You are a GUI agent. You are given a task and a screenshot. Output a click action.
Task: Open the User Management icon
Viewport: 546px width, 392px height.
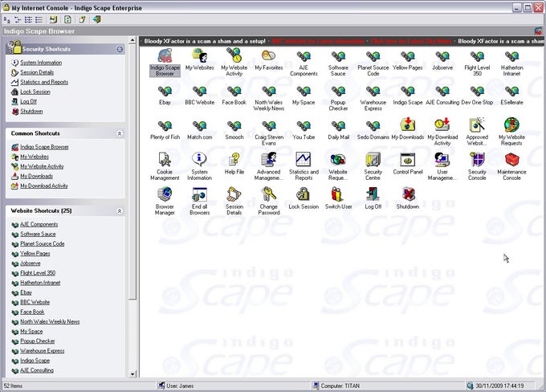pos(442,160)
